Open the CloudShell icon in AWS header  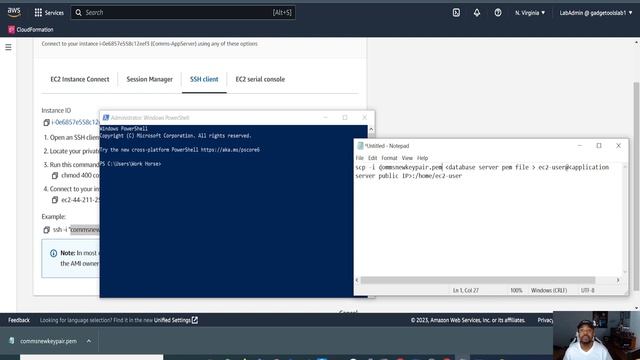click(x=456, y=13)
